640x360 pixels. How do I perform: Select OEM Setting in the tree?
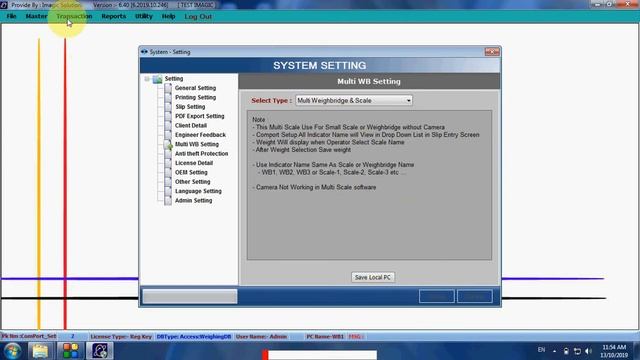coord(191,173)
